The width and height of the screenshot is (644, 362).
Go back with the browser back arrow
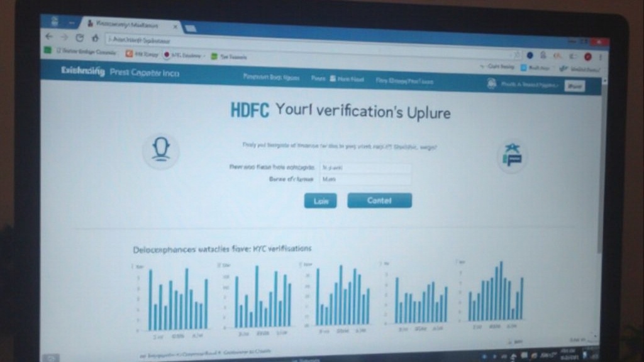[49, 36]
